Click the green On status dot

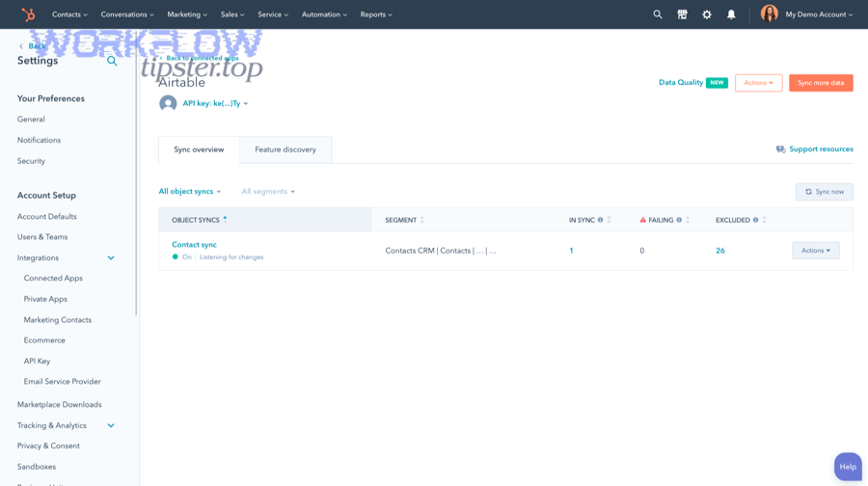click(x=175, y=256)
